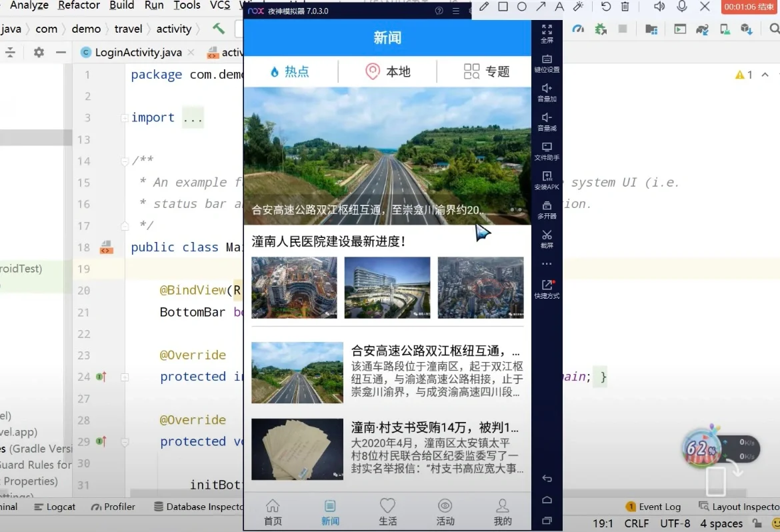Image resolution: width=780 pixels, height=532 pixels.
Task: Switch to the 本地 tab in the news app
Action: [388, 72]
